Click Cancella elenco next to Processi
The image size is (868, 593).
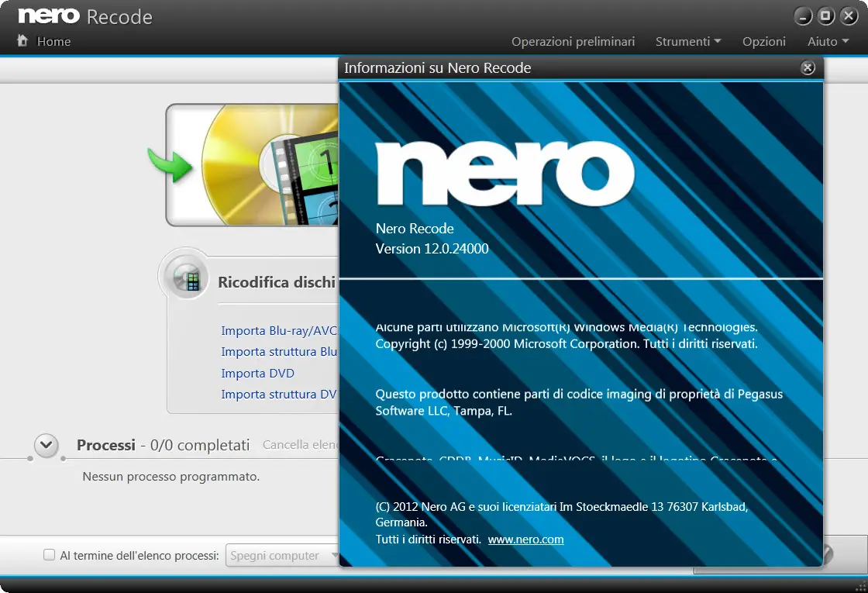pos(300,445)
